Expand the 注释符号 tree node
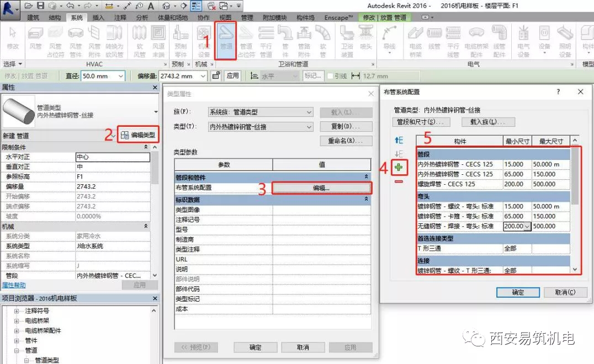 [17, 311]
